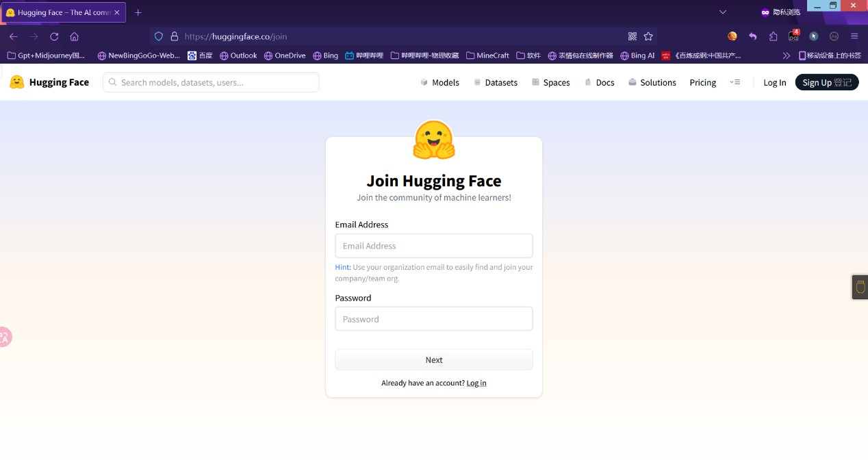
Task: Open Models in the navigation bar
Action: 439,82
